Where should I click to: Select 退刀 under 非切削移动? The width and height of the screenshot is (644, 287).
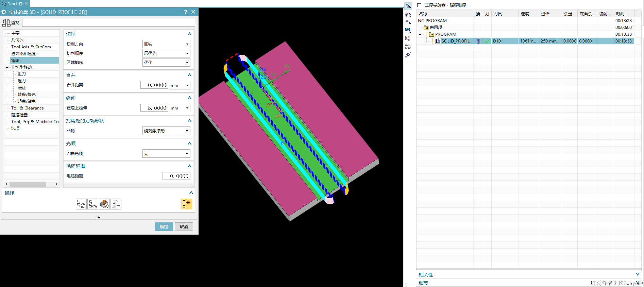(x=22, y=81)
